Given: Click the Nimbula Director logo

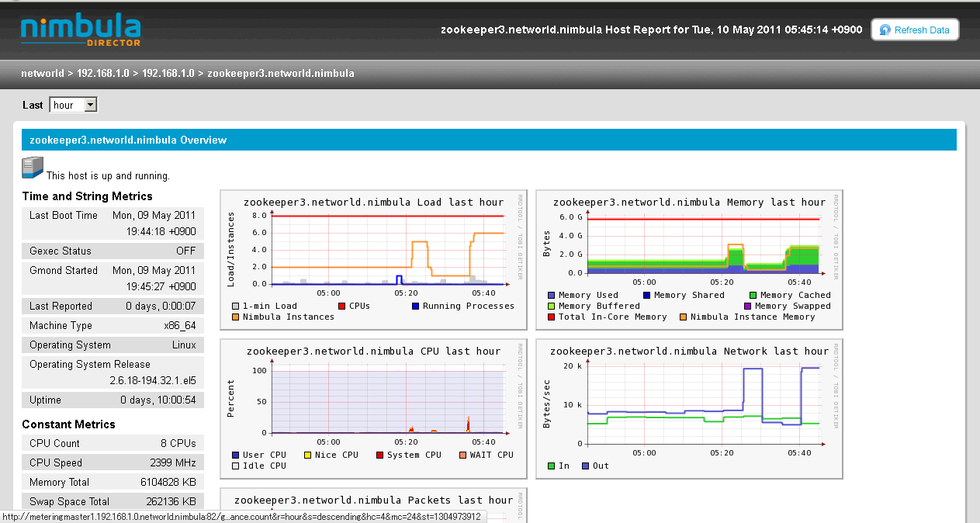Looking at the screenshot, I should pyautogui.click(x=81, y=29).
